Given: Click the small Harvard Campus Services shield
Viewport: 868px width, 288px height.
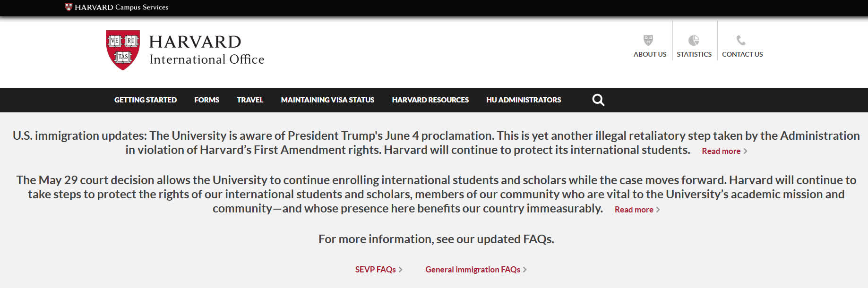Looking at the screenshot, I should click(69, 7).
